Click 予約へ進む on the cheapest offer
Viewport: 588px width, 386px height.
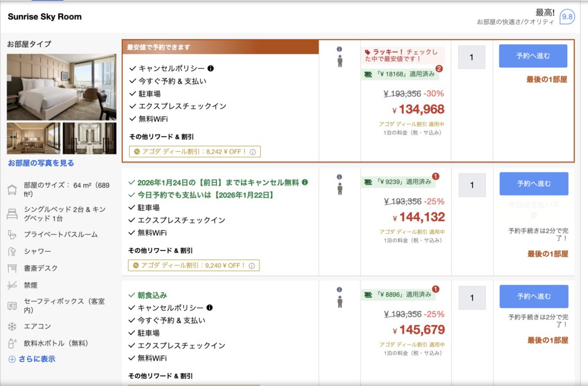click(532, 56)
